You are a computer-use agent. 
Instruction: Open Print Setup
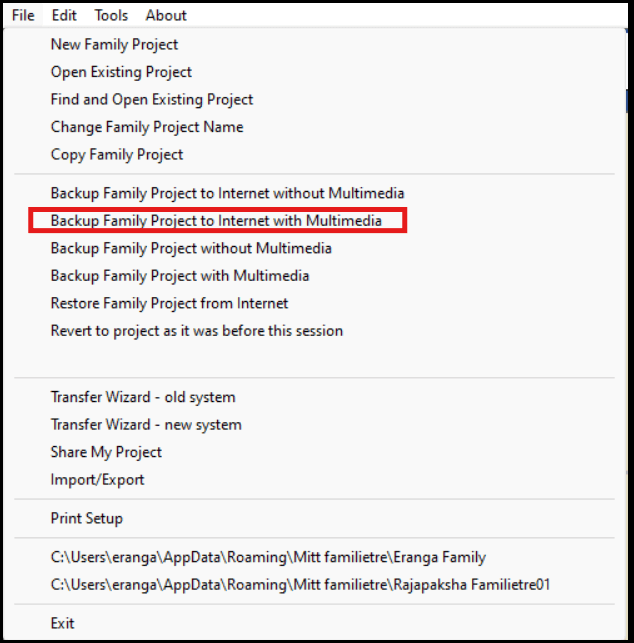click(x=87, y=518)
